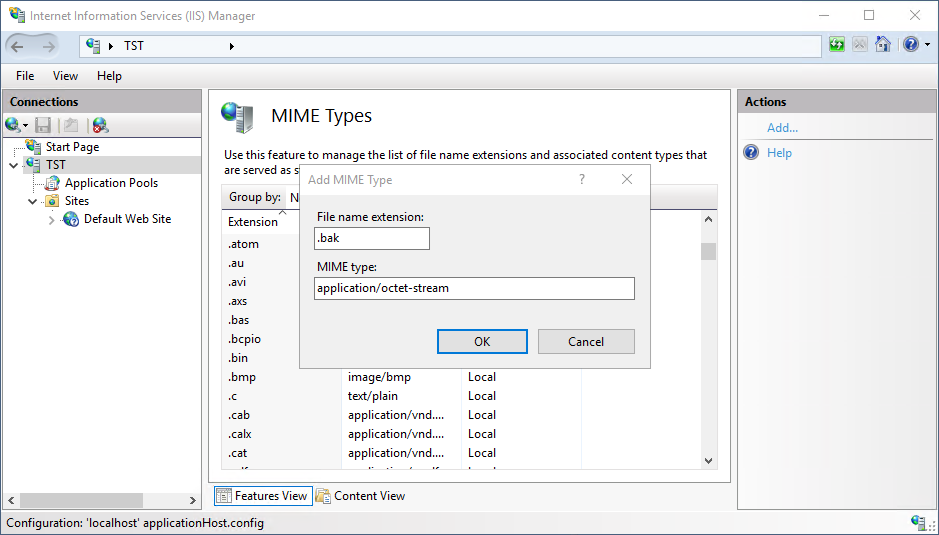Click the Save Connections disk icon
939x535 pixels.
coord(43,125)
